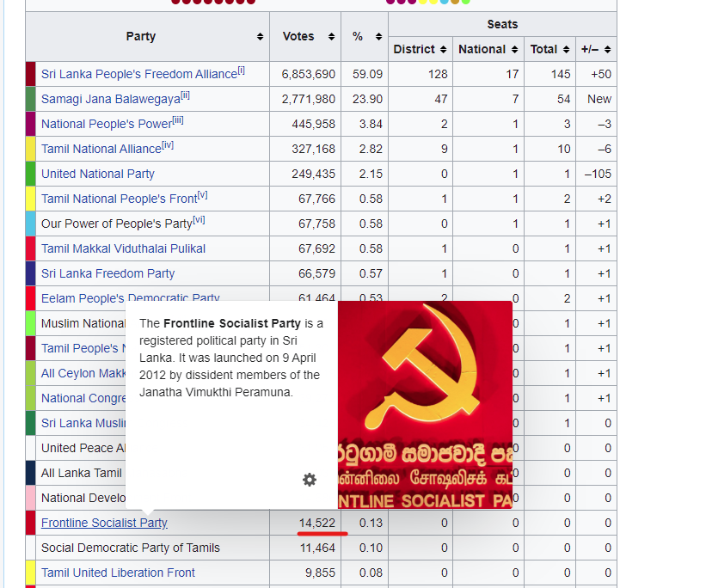
Task: Click district seats value 128
Action: point(438,74)
